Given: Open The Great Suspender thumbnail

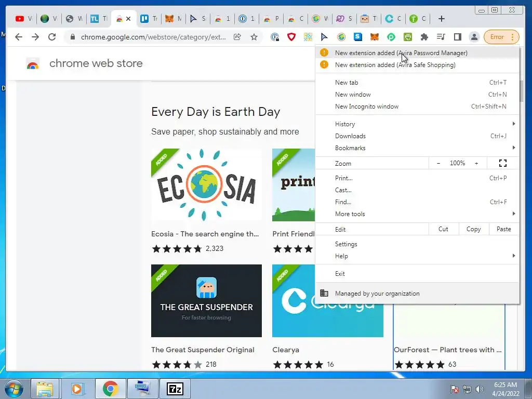Looking at the screenshot, I should [206, 301].
